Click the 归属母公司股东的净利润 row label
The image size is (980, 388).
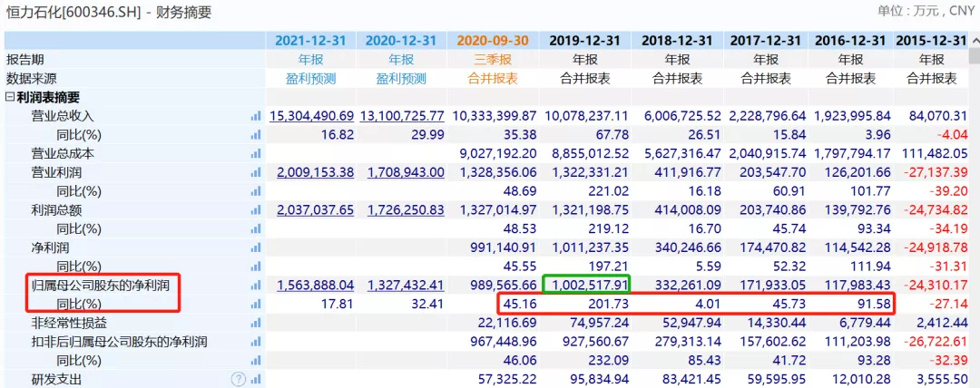[102, 286]
